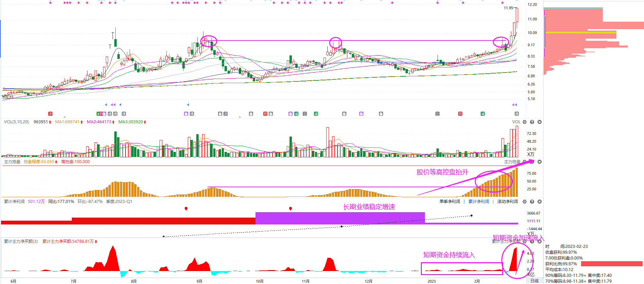Click the red event icon near February
The width and height of the screenshot is (644, 284).
pos(460,114)
